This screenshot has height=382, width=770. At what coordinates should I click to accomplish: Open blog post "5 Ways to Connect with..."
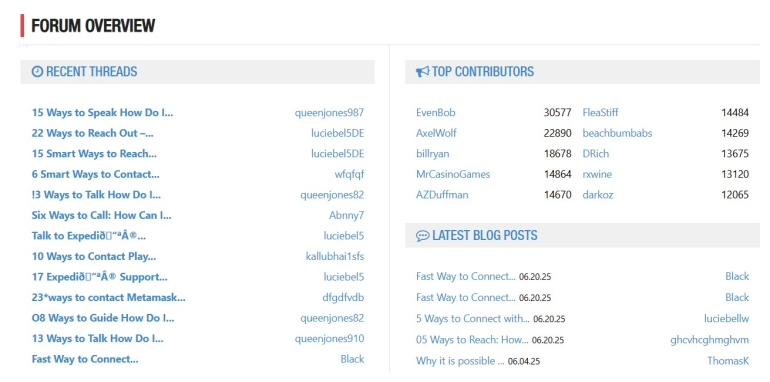point(473,319)
